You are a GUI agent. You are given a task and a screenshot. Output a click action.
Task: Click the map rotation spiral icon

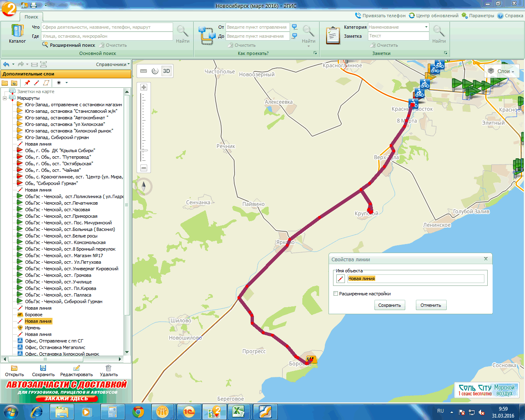155,71
